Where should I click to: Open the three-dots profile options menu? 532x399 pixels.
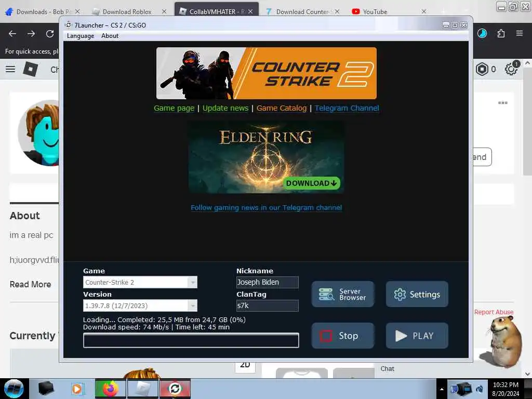point(503,103)
